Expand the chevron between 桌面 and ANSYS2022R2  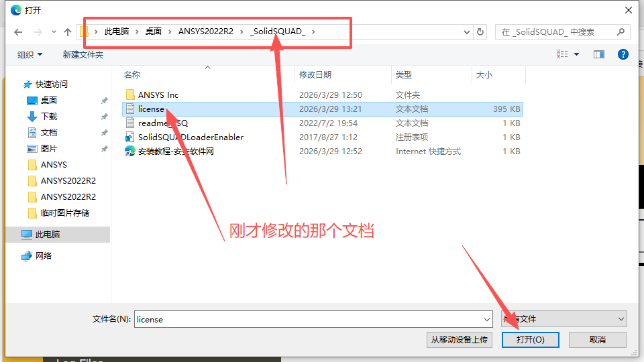point(170,32)
